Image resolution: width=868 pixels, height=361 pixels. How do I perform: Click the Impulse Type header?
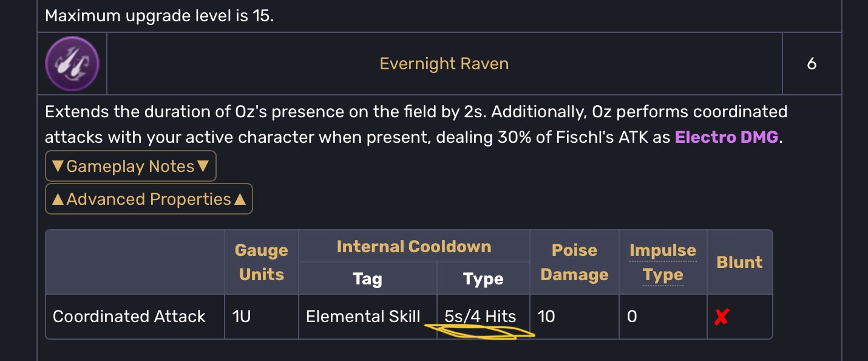[662, 262]
